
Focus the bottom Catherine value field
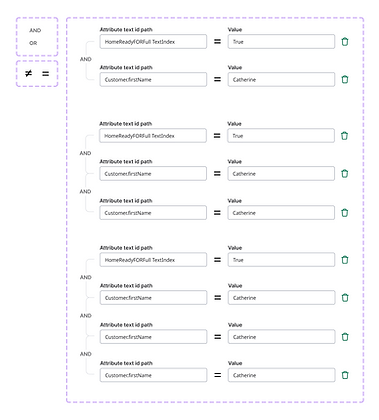pyautogui.click(x=282, y=375)
